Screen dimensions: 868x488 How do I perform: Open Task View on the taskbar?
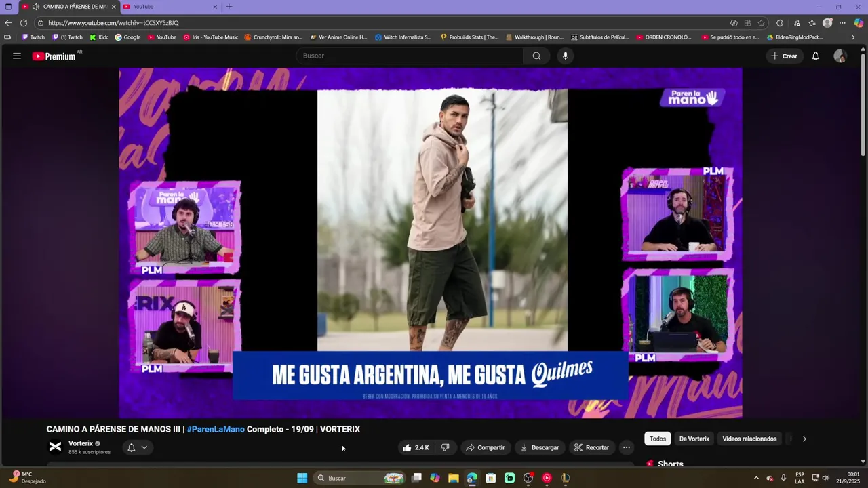(416, 478)
